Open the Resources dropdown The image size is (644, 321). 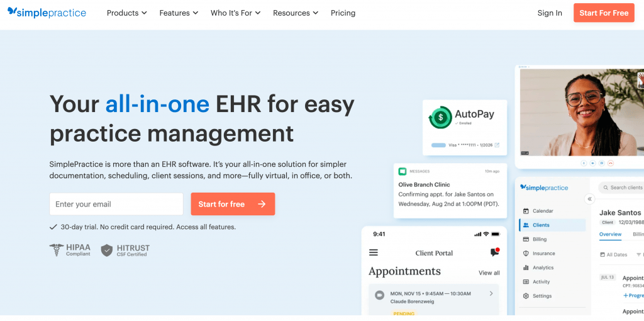tap(296, 13)
